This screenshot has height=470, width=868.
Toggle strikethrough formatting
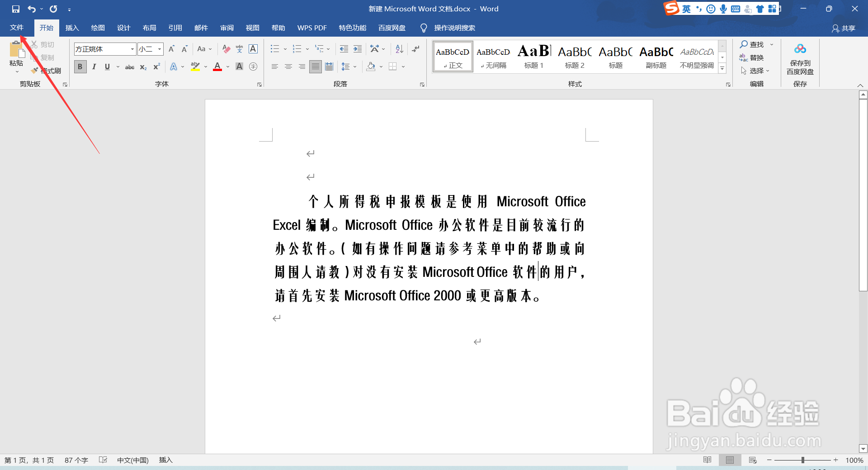point(130,67)
